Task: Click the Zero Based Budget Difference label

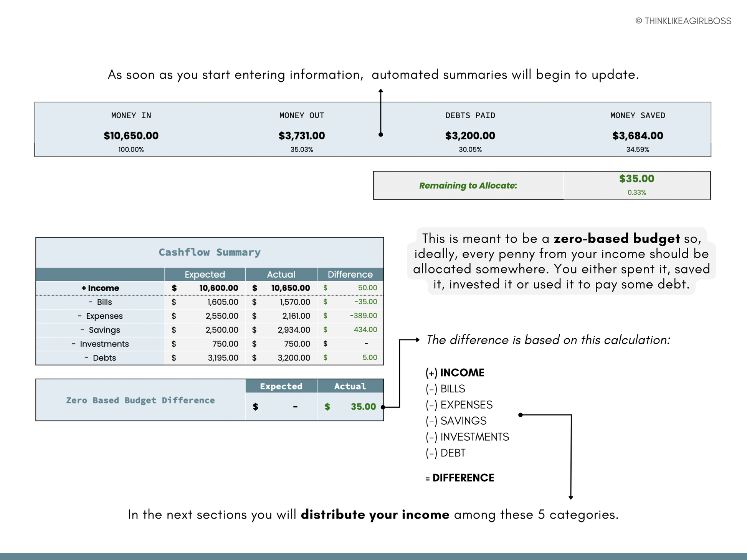Action: click(140, 400)
